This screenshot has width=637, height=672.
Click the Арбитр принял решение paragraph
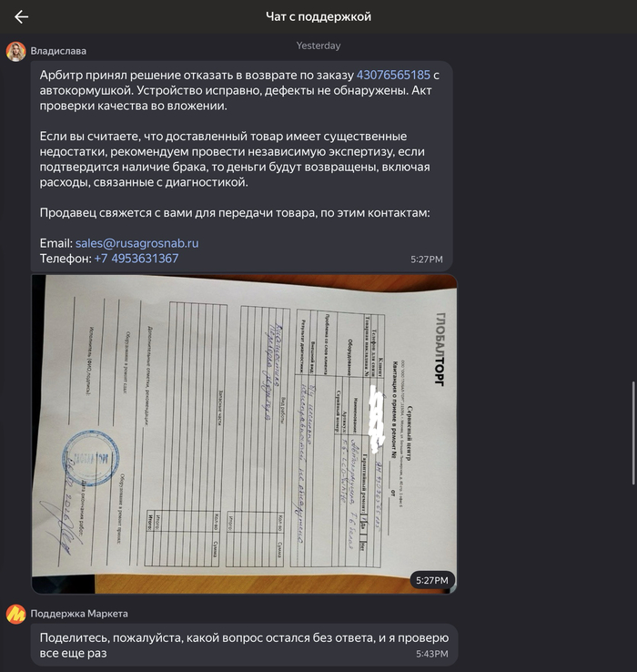click(x=239, y=90)
